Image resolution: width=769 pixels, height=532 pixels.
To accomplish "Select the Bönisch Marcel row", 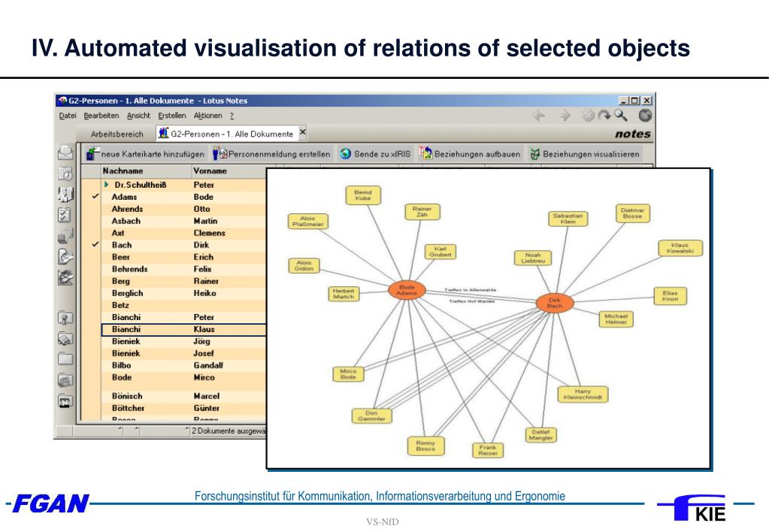I will pyautogui.click(x=183, y=396).
